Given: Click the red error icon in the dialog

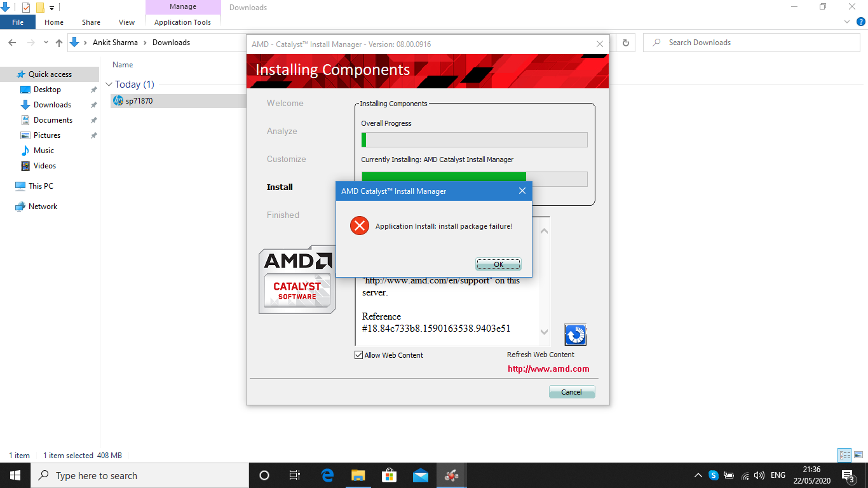Looking at the screenshot, I should point(360,226).
